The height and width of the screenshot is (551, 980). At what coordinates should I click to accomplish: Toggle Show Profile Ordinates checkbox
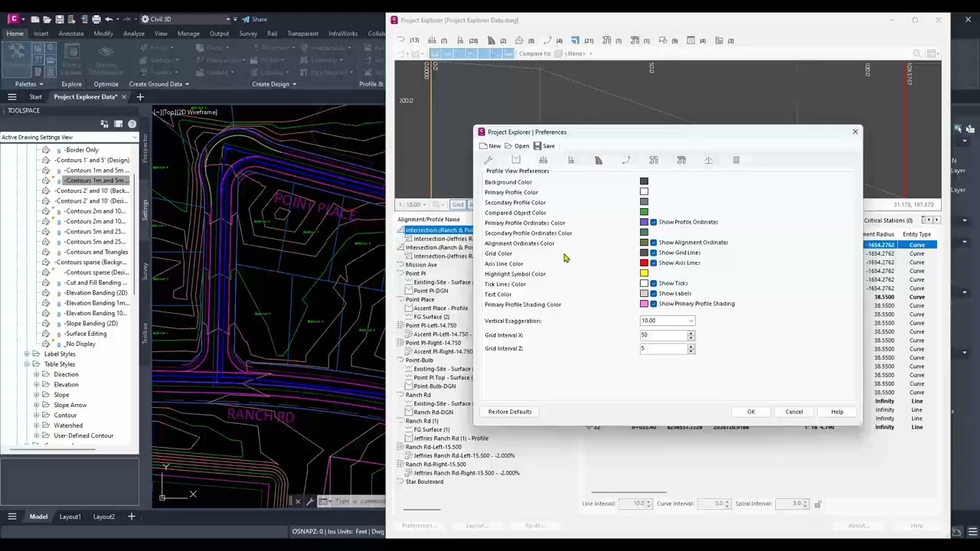pyautogui.click(x=653, y=222)
